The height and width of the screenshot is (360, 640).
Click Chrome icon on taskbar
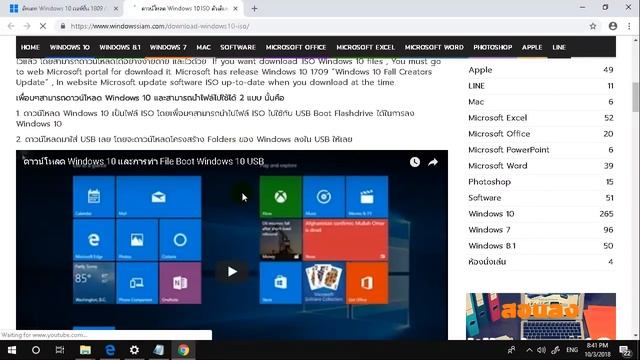pos(183,350)
